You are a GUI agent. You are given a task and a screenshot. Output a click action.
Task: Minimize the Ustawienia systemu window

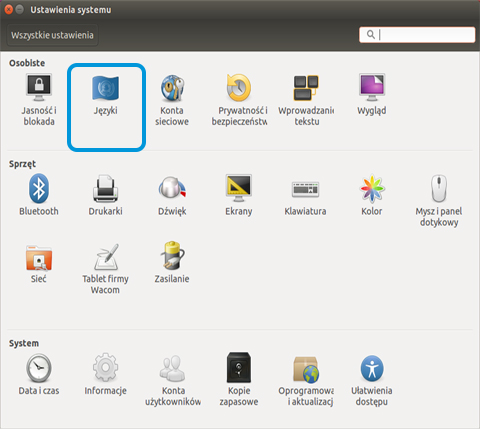pyautogui.click(x=20, y=9)
